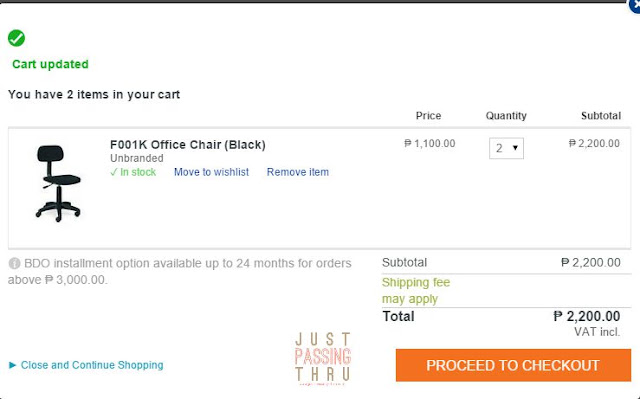Click the Quantity column header
Screen dimensions: 640x399
click(506, 116)
